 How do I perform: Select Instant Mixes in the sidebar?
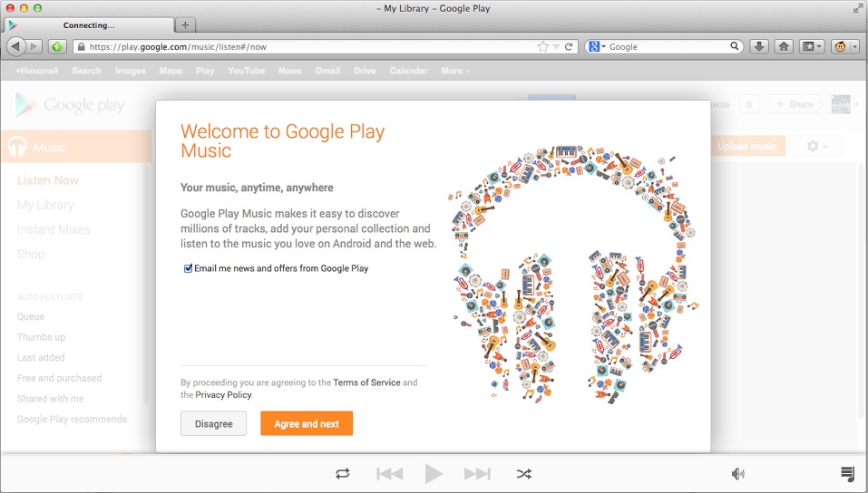[54, 229]
